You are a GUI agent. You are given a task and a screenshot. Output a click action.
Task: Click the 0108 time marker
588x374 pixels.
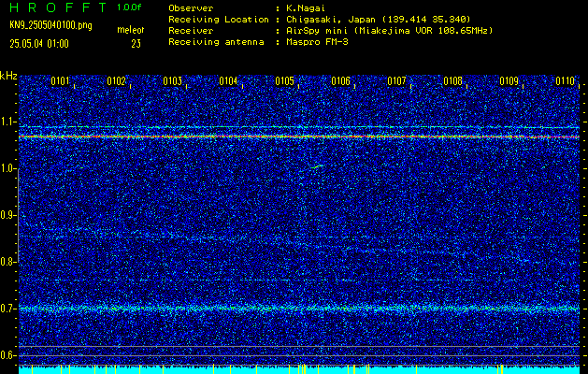tap(452, 81)
